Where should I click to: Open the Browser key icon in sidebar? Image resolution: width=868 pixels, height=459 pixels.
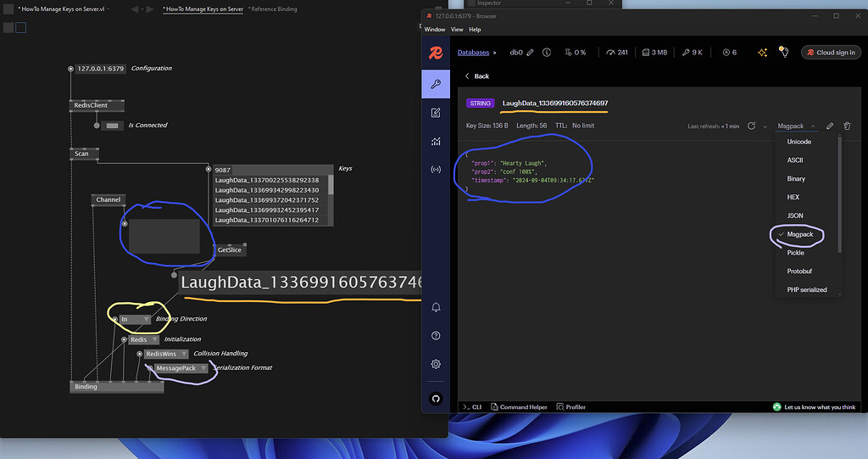coord(436,84)
